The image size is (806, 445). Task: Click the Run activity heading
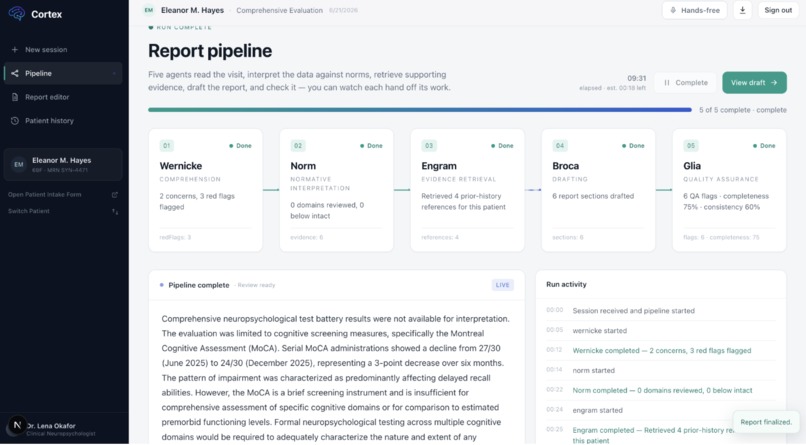tap(566, 284)
